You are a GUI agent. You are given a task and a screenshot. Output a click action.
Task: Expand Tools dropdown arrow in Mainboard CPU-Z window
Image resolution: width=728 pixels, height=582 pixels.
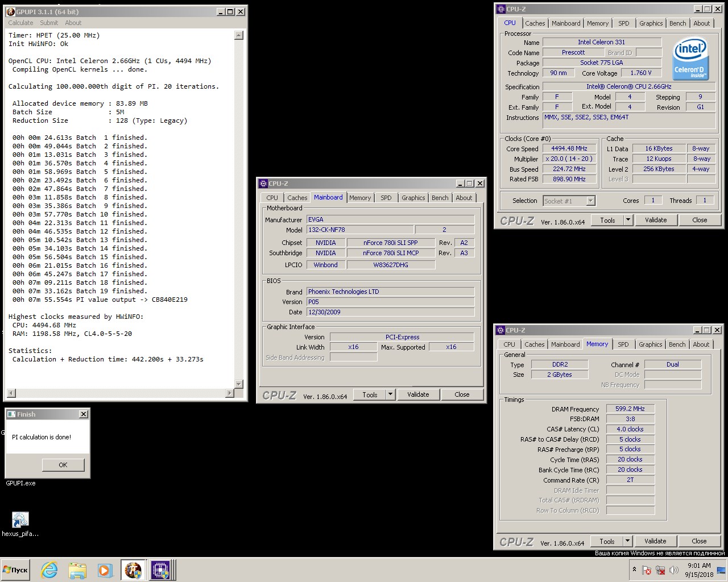pos(390,394)
